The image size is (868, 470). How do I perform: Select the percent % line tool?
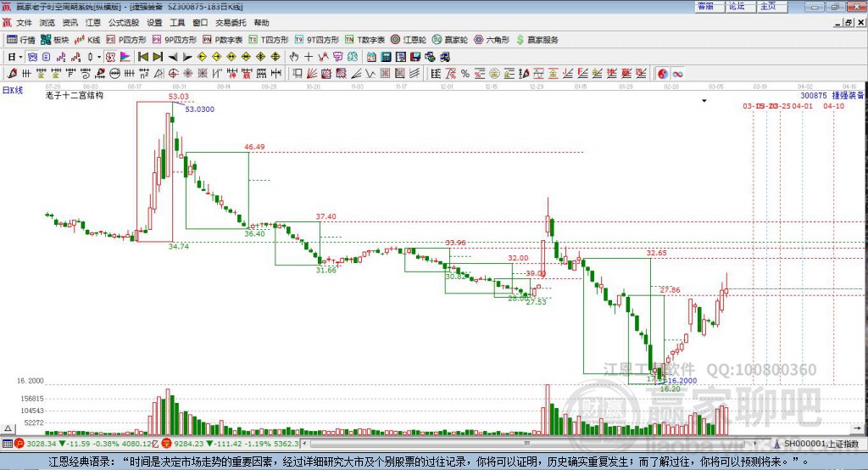coord(465,74)
